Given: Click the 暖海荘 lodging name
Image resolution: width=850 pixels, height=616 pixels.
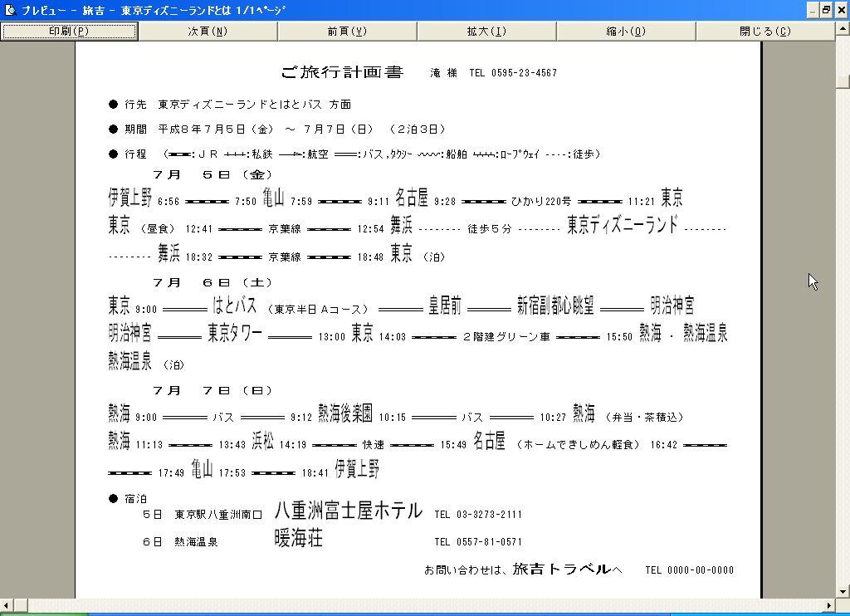Looking at the screenshot, I should click(x=298, y=539).
